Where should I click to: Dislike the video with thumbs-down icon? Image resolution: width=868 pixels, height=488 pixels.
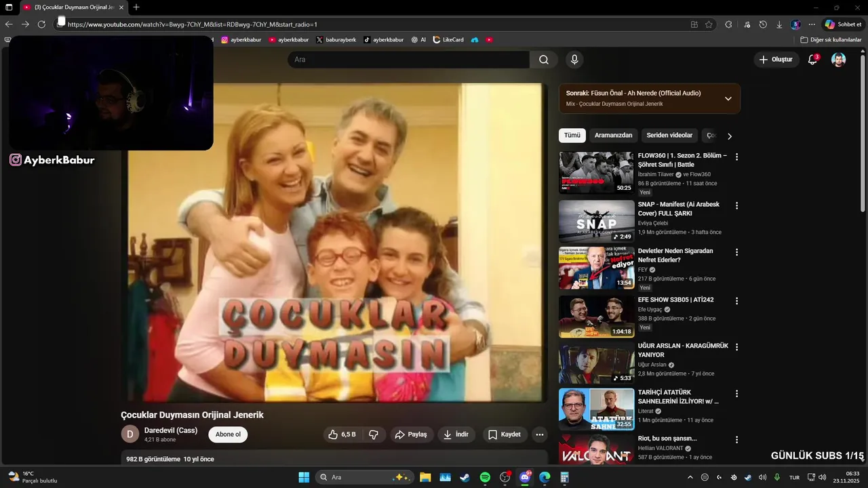373,434
